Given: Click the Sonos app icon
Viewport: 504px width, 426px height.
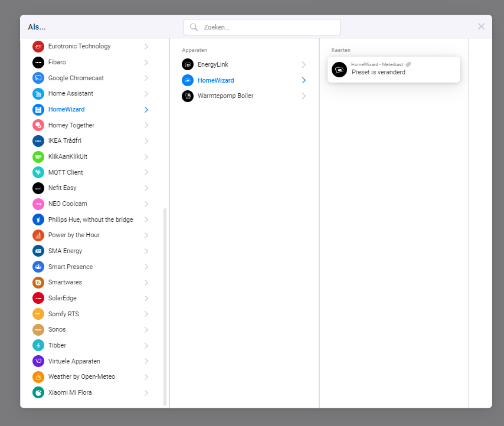Looking at the screenshot, I should coord(38,330).
